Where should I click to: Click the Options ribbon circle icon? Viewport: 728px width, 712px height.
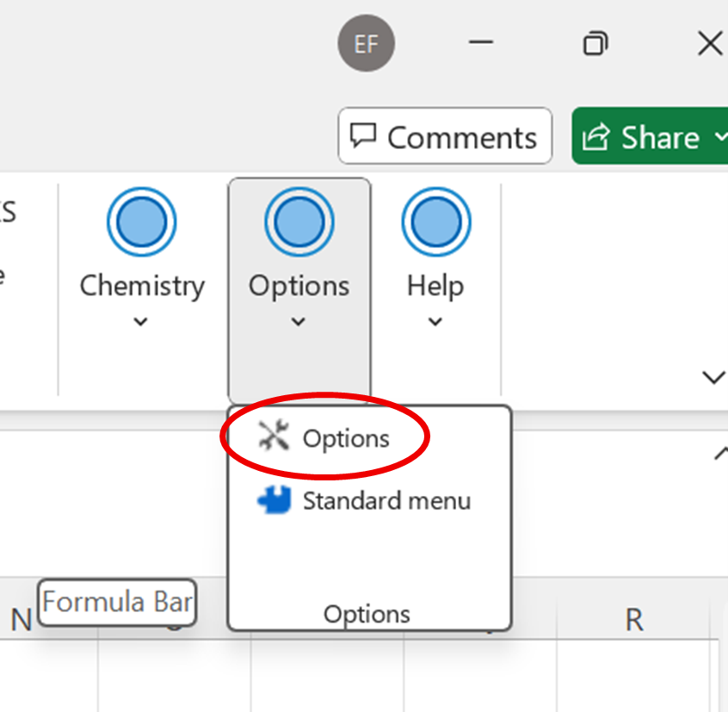pos(299,222)
